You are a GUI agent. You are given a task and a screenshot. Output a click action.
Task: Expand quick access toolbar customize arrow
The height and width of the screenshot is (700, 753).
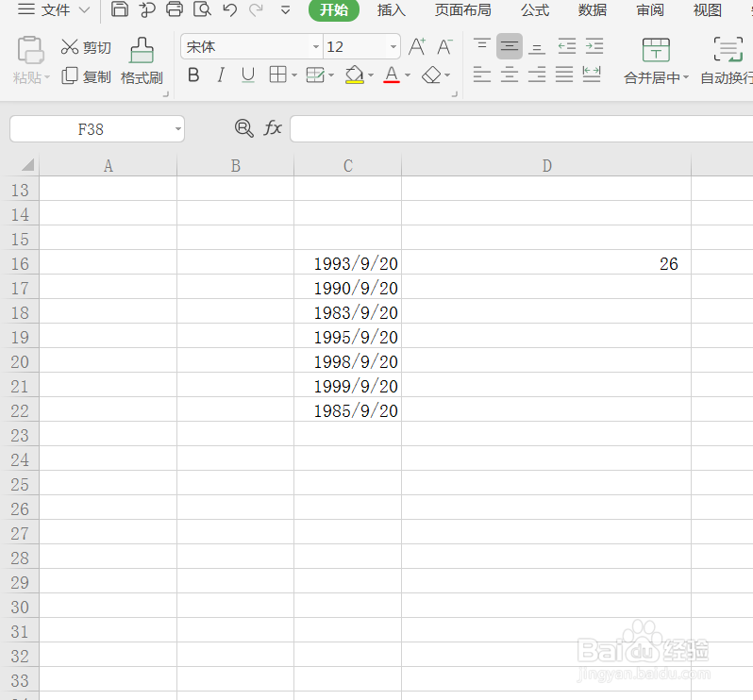(x=285, y=10)
